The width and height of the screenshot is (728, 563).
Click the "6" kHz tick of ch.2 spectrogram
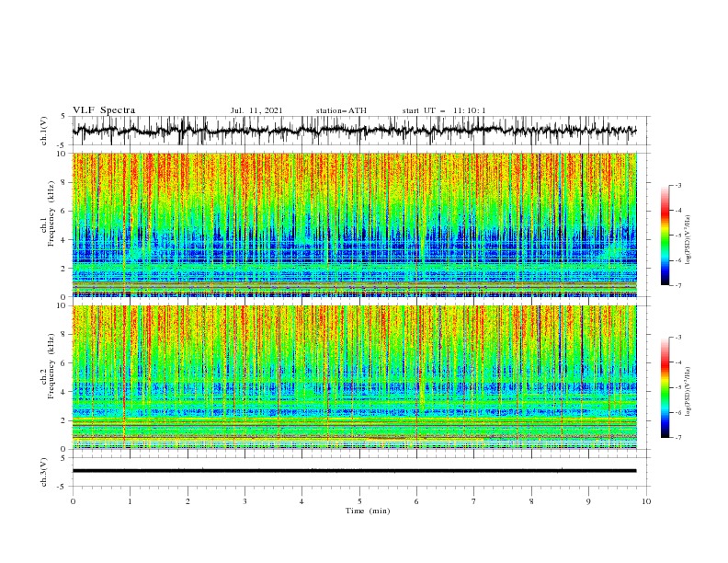(64, 363)
